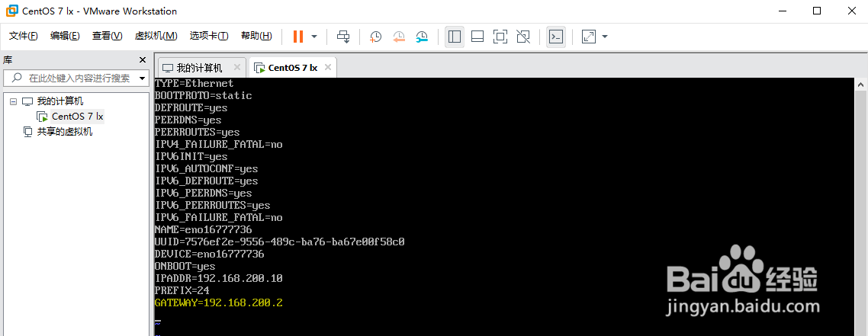Open the library search filter dropdown
The height and width of the screenshot is (336, 868).
pos(143,78)
